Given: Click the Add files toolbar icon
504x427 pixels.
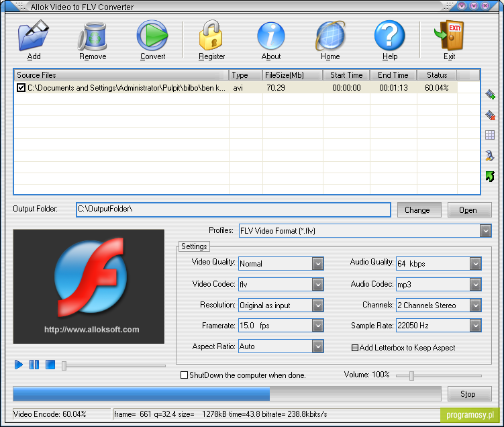Looking at the screenshot, I should pos(34,36).
